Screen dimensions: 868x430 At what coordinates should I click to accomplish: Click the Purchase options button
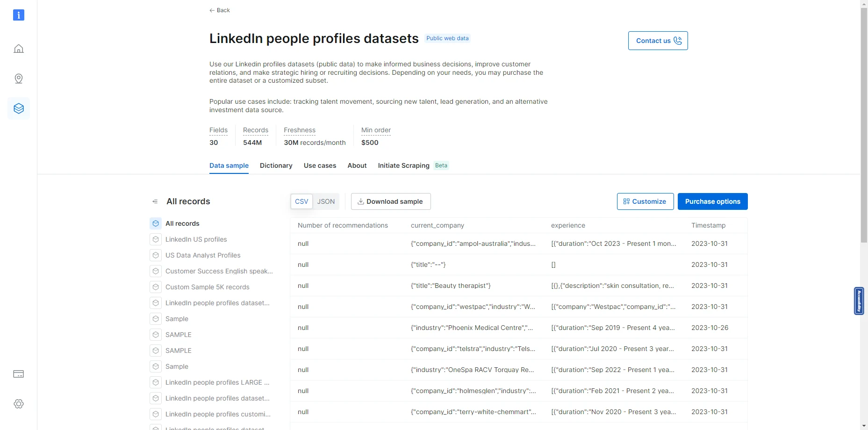pyautogui.click(x=712, y=201)
